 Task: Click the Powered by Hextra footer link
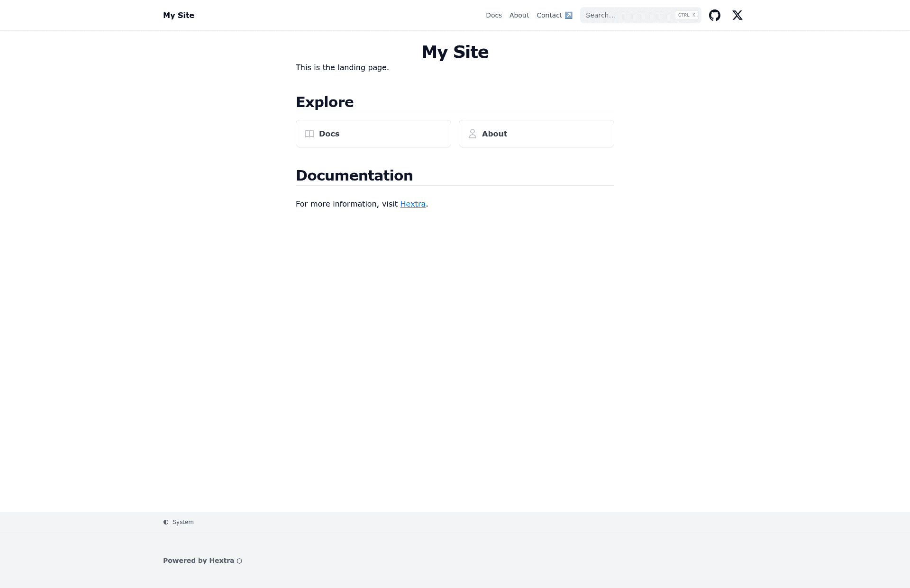[202, 561]
